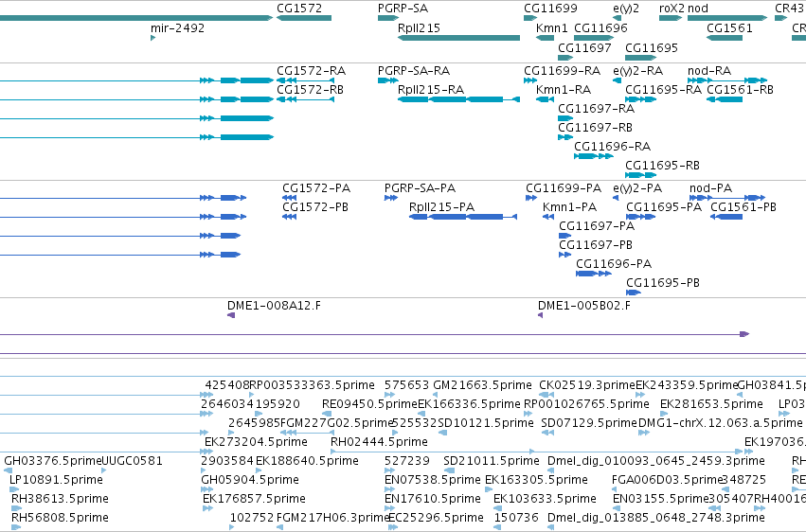Select the Kmn1-PA protein label
This screenshot has height=532, width=806.
coord(569,207)
